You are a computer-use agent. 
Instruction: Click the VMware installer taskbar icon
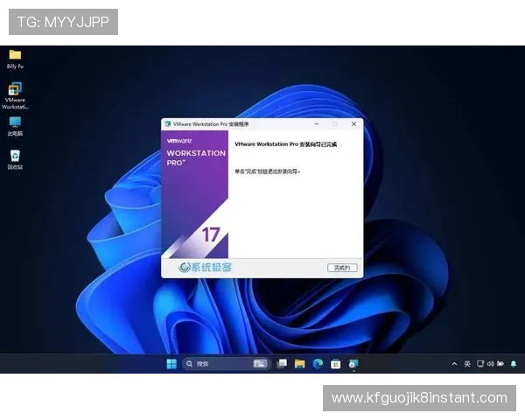coord(353,363)
